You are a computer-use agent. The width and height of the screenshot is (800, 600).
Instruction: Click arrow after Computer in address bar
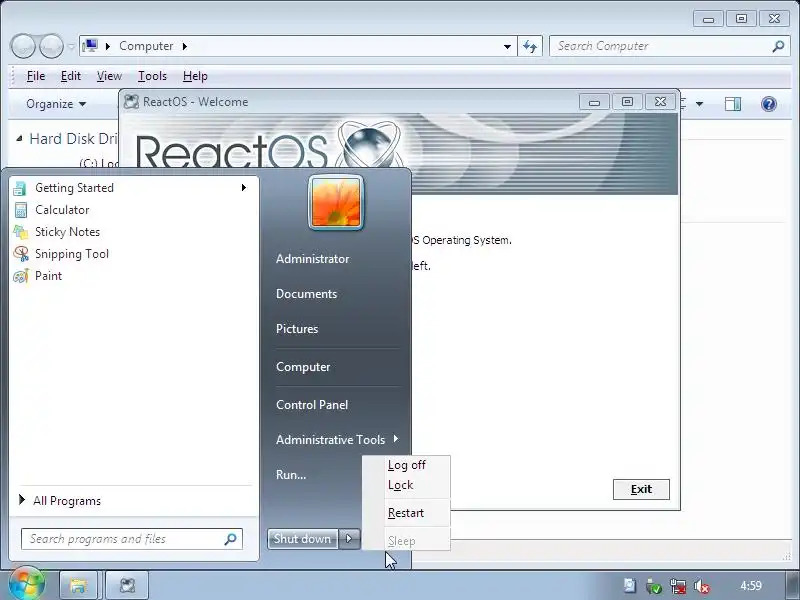[185, 46]
